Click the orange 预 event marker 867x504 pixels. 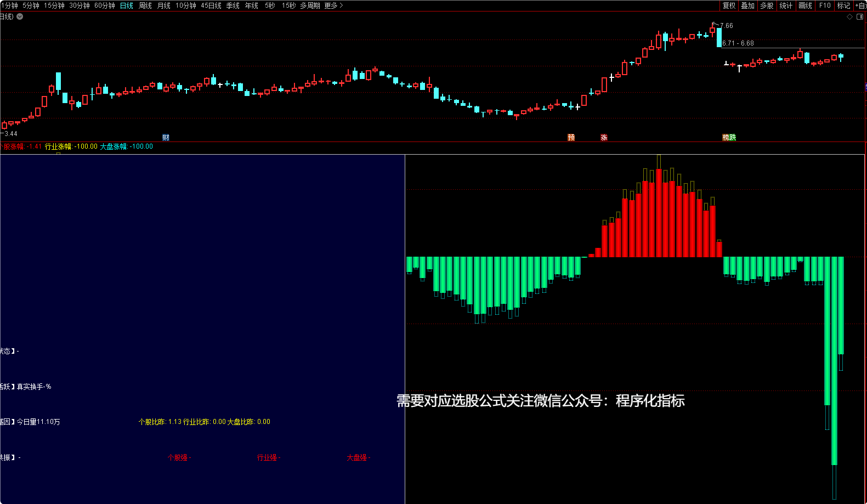(571, 138)
